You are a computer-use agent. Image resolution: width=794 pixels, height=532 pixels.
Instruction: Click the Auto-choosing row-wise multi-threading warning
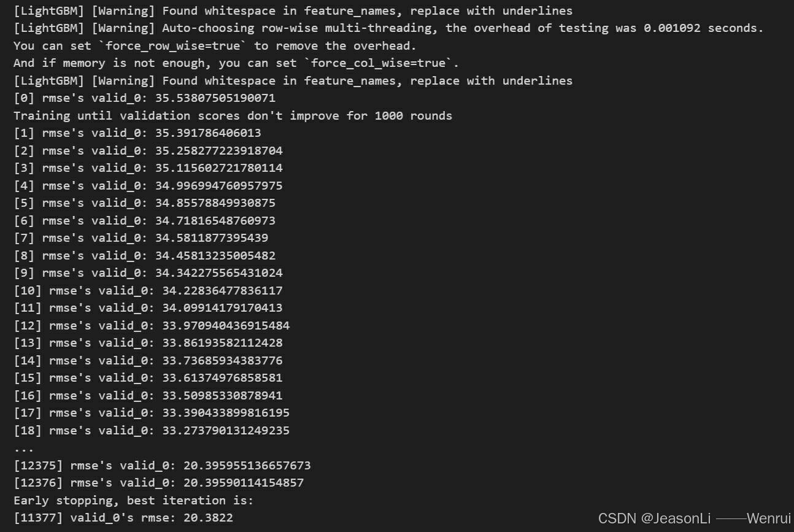click(x=388, y=28)
